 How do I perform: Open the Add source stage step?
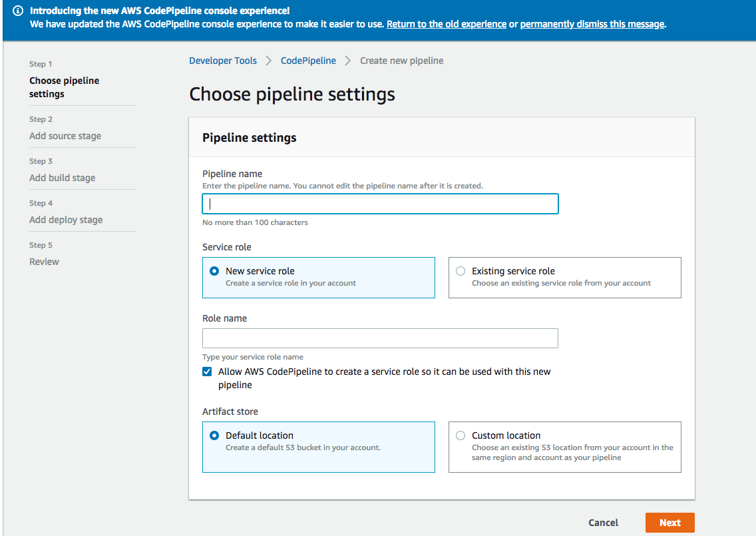click(65, 136)
